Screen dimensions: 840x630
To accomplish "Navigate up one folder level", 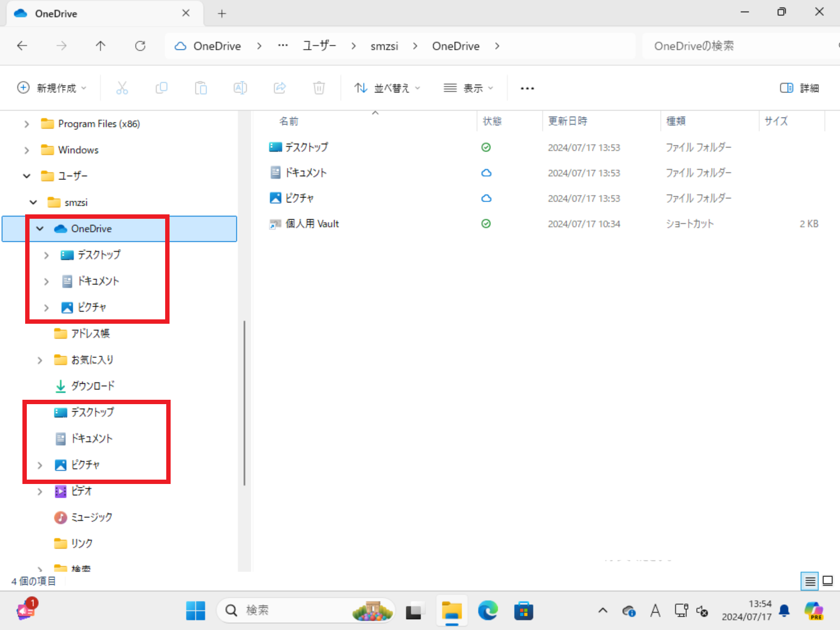I will [101, 46].
